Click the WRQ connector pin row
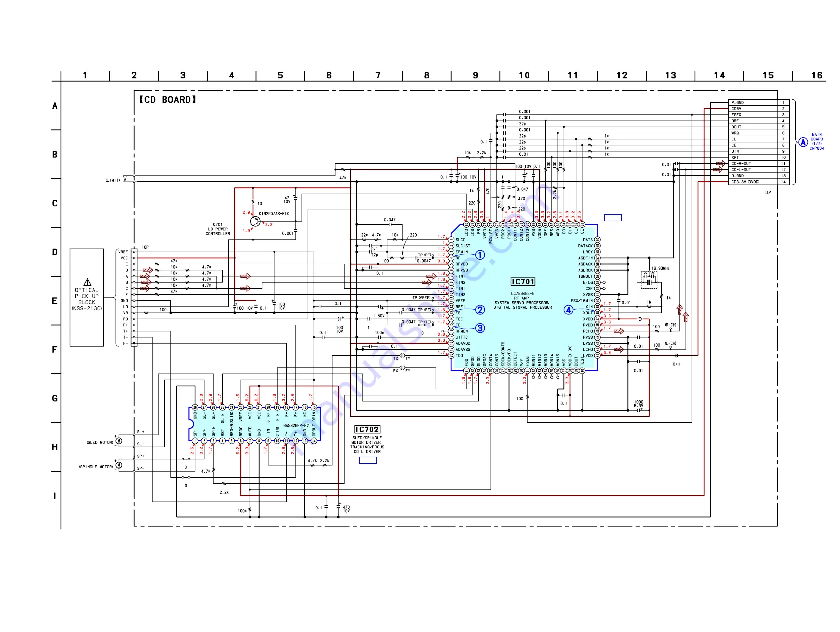Screen dimensions: 840x632 tap(759, 133)
